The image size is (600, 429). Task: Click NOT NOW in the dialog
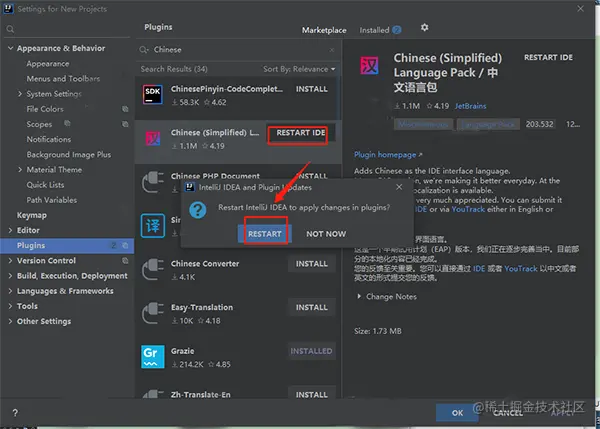pyautogui.click(x=326, y=234)
